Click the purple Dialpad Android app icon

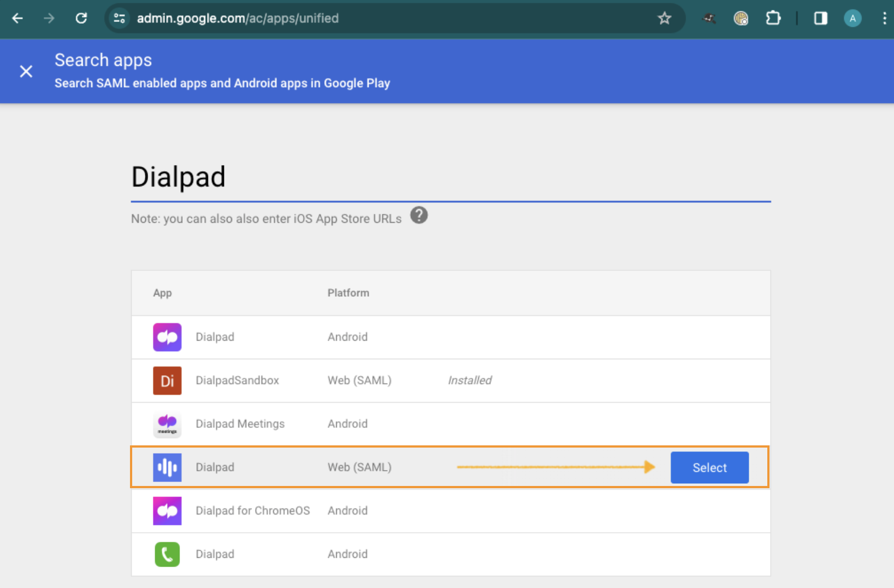pyautogui.click(x=167, y=337)
